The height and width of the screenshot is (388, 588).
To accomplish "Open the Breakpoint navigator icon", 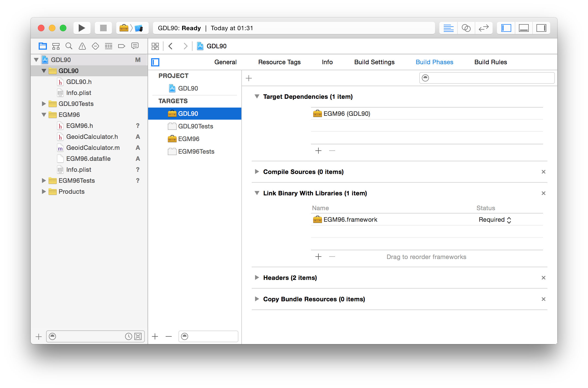I will click(121, 46).
